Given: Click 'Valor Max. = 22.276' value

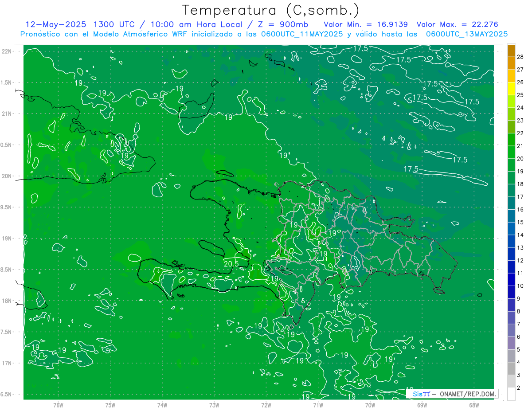Looking at the screenshot, I should [x=457, y=24].
